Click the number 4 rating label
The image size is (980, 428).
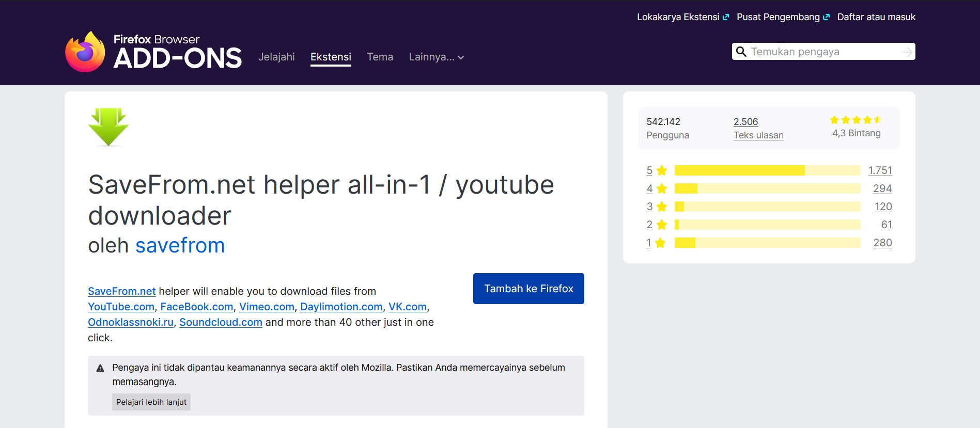(649, 188)
